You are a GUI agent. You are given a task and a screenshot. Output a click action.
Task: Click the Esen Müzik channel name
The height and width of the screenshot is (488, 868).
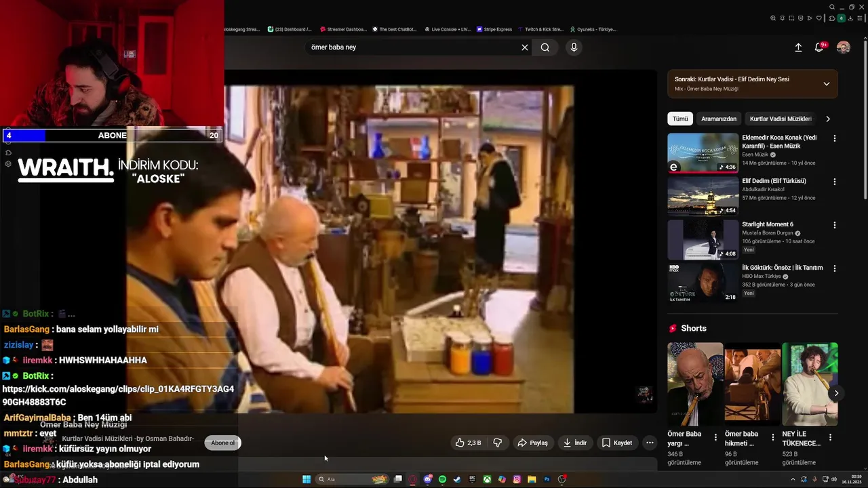755,155
